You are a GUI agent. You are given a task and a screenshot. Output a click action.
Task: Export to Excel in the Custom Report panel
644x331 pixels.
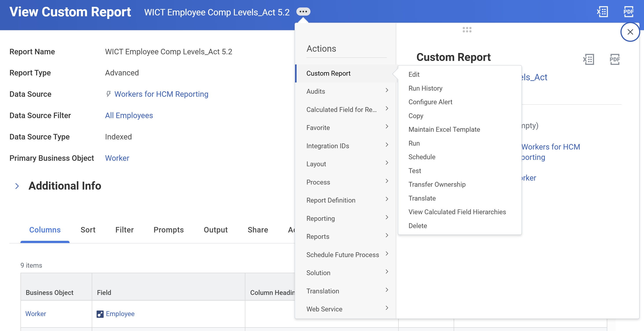589,59
